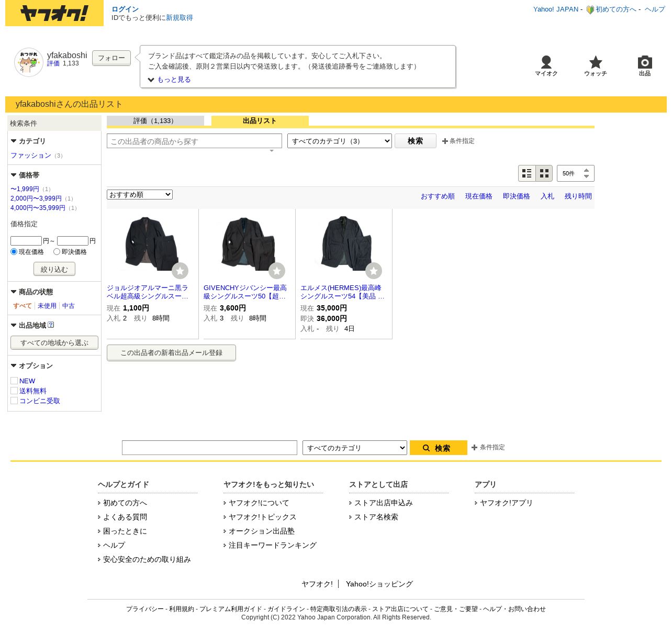Collapse the オプション filter section

[x=32, y=366]
